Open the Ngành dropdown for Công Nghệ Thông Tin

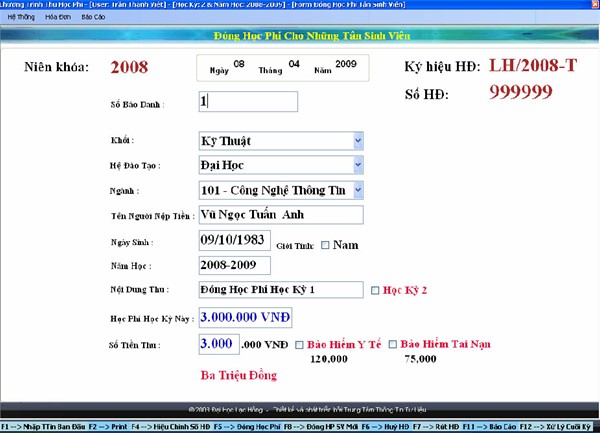click(357, 189)
